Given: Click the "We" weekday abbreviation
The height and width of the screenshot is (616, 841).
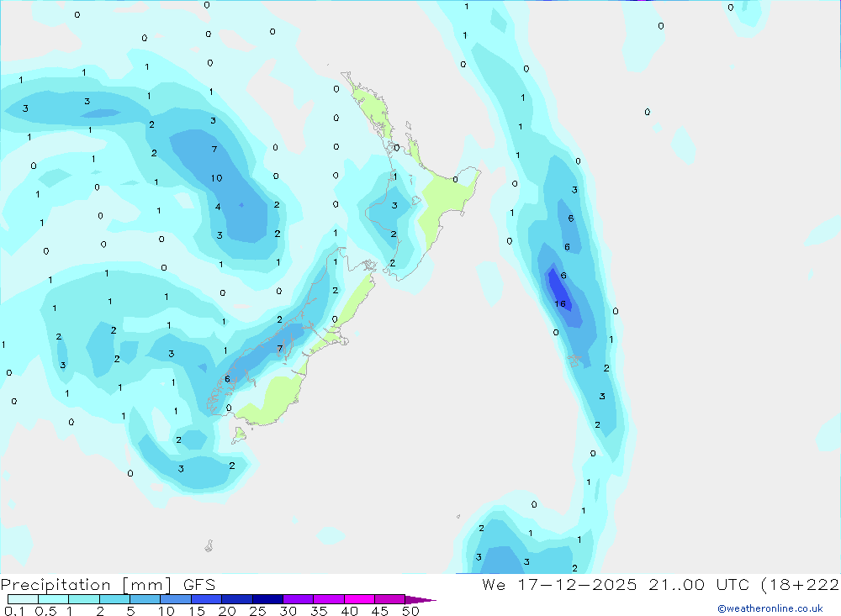Looking at the screenshot, I should [x=494, y=584].
